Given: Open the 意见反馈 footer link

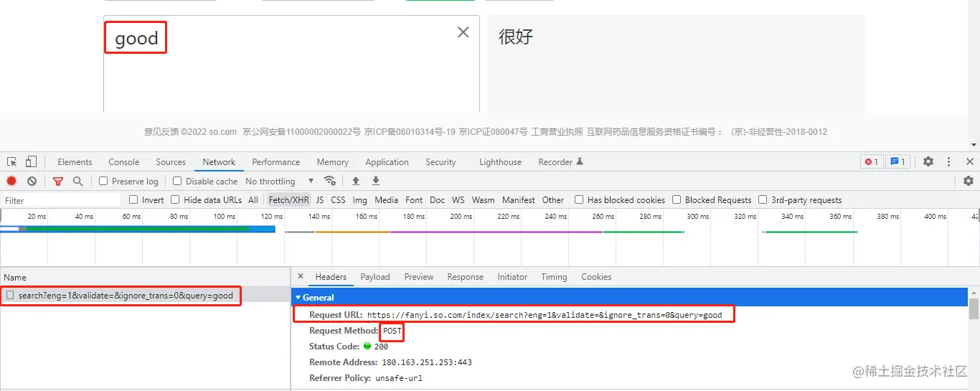Looking at the screenshot, I should (x=161, y=132).
